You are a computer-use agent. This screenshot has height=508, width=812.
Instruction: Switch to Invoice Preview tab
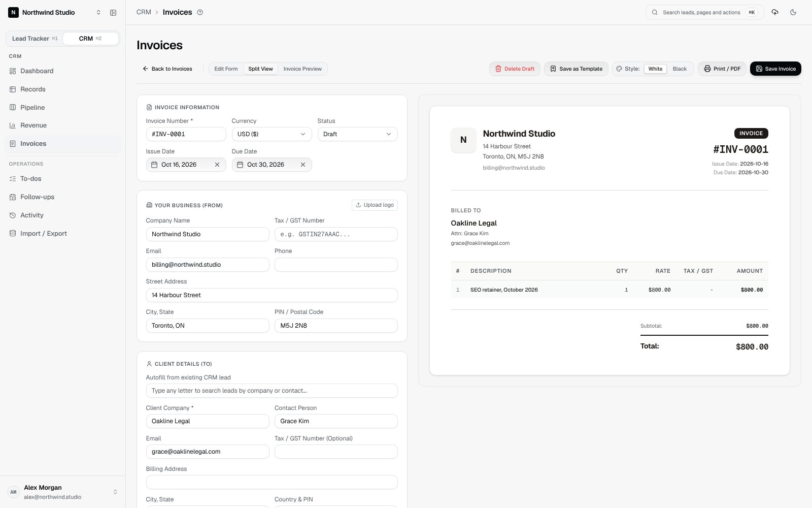coord(302,69)
